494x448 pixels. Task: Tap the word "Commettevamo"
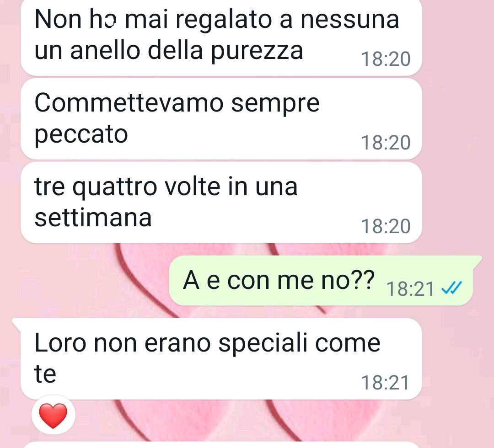[129, 103]
